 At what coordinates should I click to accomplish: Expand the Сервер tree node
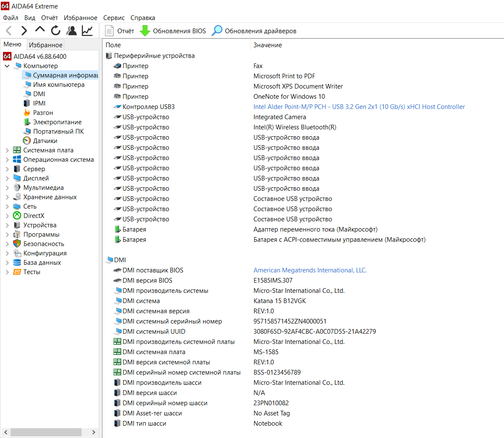(7, 169)
